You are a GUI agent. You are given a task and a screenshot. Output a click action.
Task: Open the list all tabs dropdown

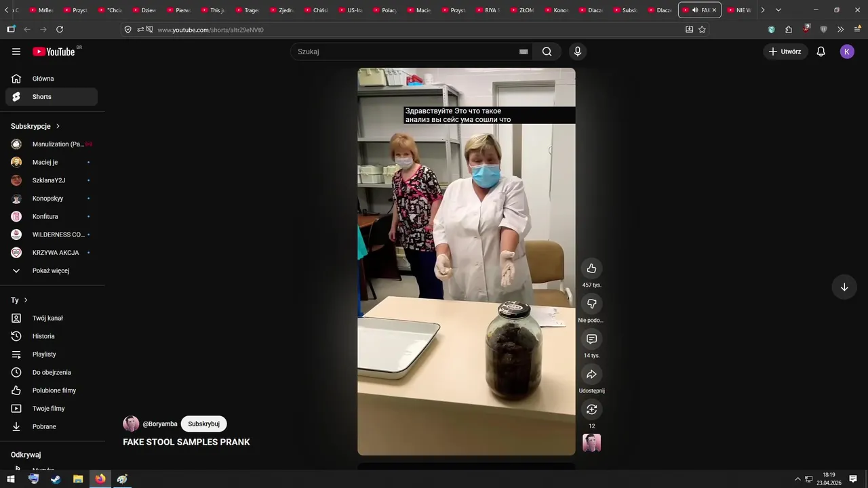[778, 10]
